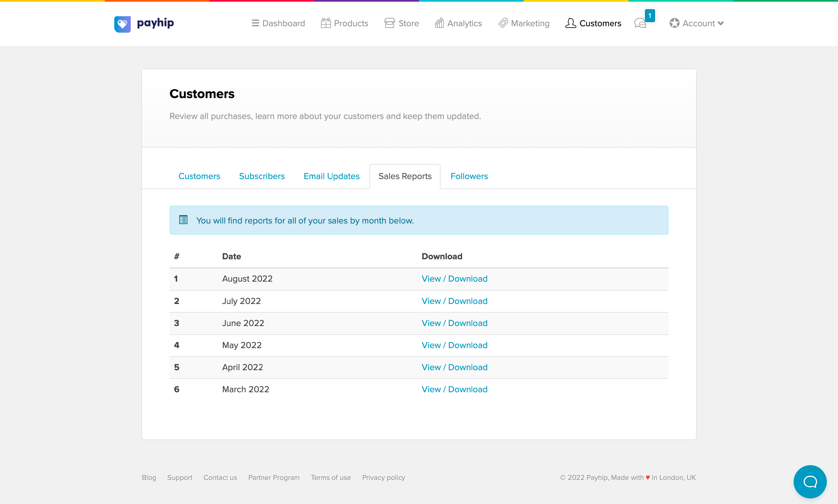Click the report list icon in banner

pyautogui.click(x=183, y=220)
